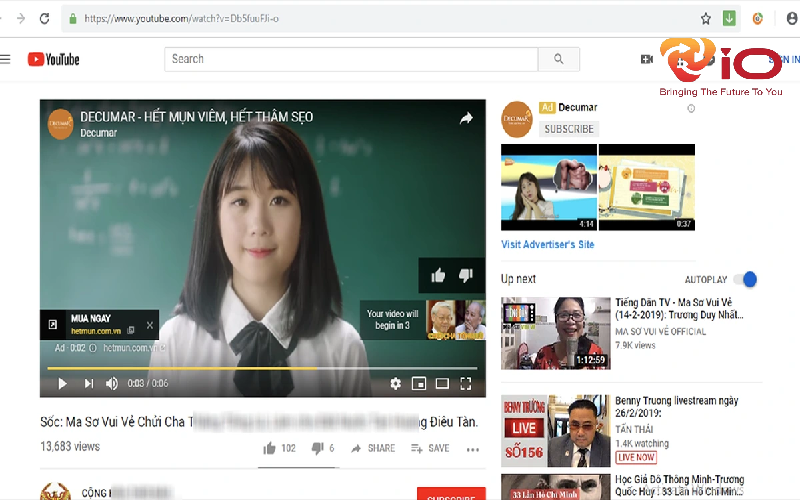Open the Học Giả Đỗ Thông Minh thumbnail

point(556,487)
